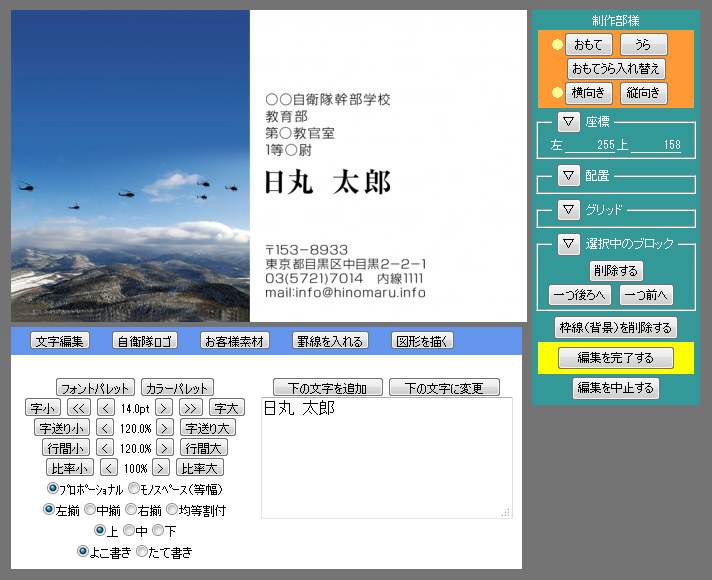Open the カラーパレット
The image size is (712, 580).
(x=177, y=387)
